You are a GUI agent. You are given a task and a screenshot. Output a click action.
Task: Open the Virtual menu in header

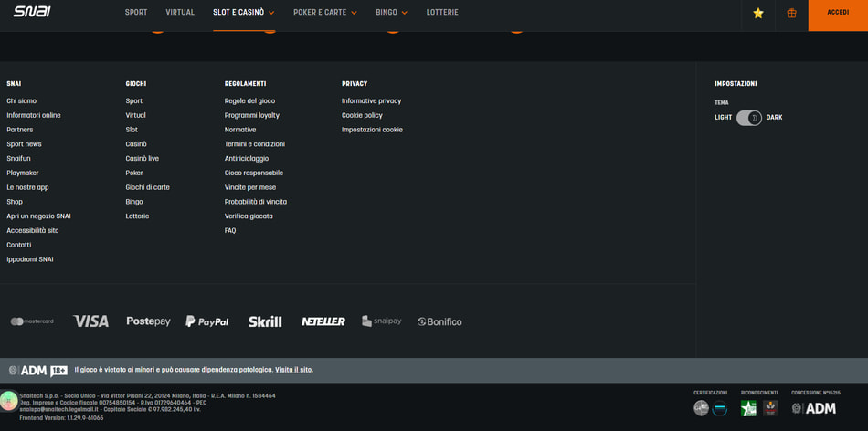[x=180, y=12]
